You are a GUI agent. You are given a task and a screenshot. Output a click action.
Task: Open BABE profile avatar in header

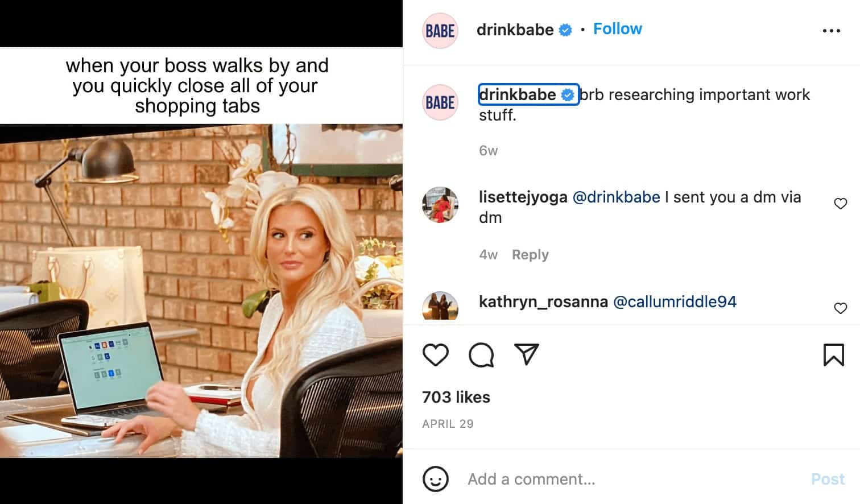[440, 31]
